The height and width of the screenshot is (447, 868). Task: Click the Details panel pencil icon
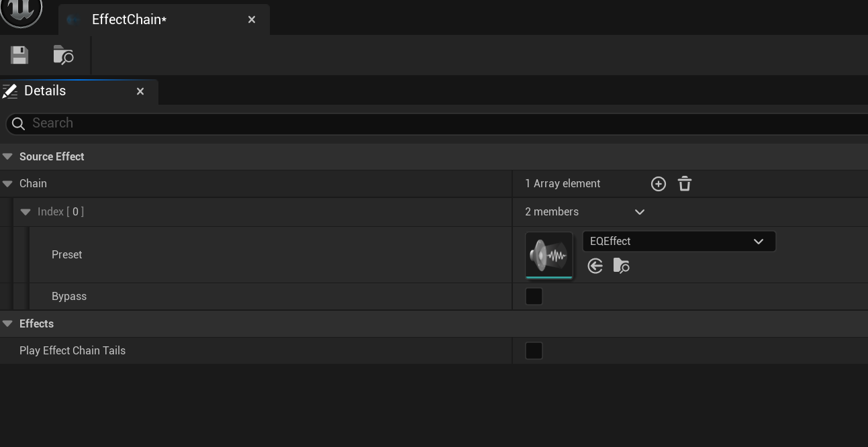point(10,91)
